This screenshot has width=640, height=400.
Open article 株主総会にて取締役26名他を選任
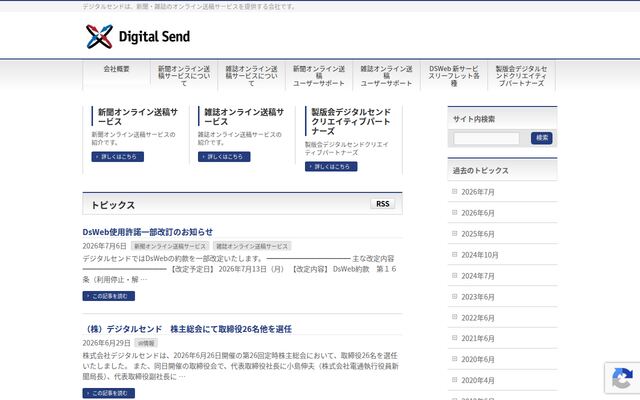coord(187,329)
